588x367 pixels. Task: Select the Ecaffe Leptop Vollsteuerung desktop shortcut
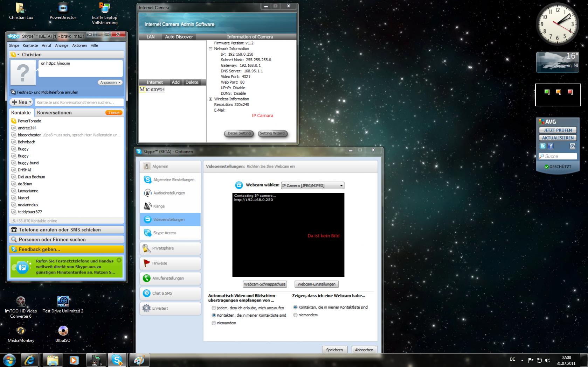[x=105, y=13]
